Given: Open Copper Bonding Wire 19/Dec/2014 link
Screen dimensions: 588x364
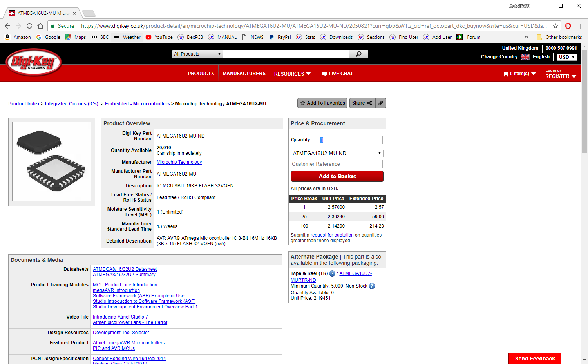Looking at the screenshot, I should [129, 359].
